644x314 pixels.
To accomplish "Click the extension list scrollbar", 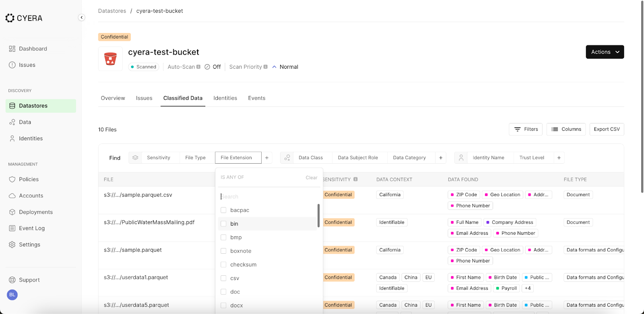I will [x=318, y=215].
